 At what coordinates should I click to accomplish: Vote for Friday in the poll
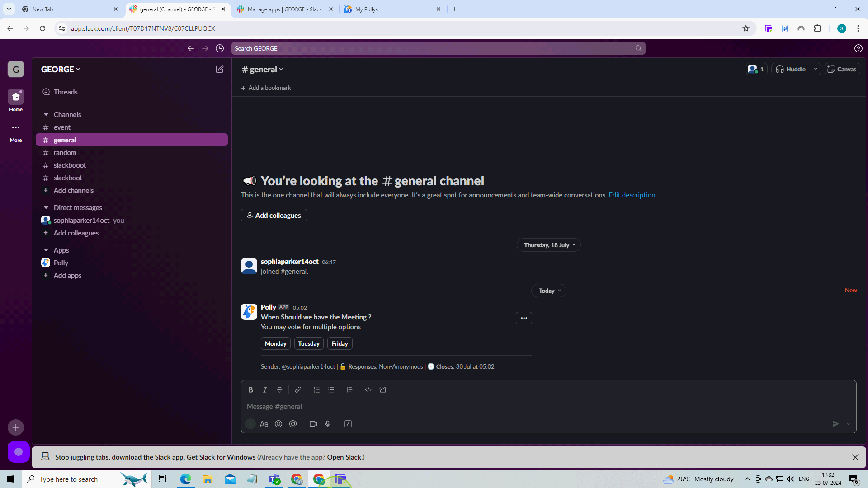[x=340, y=343]
